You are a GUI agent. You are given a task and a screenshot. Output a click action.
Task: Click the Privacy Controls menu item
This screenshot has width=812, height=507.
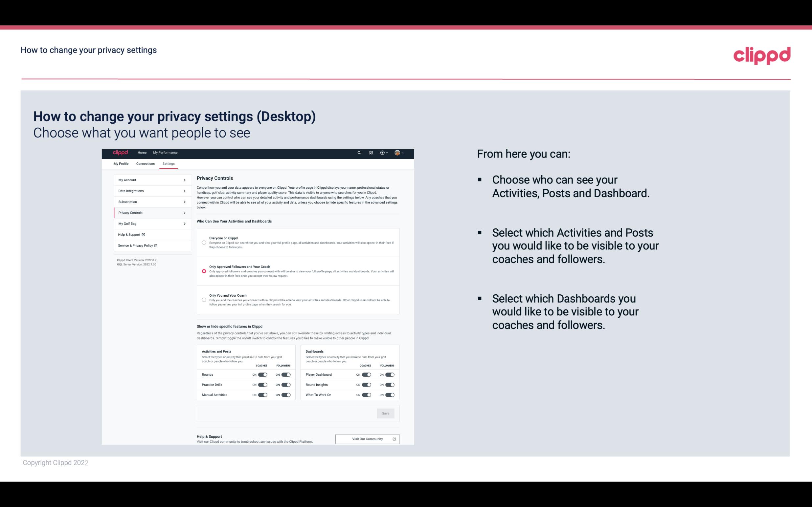(150, 213)
